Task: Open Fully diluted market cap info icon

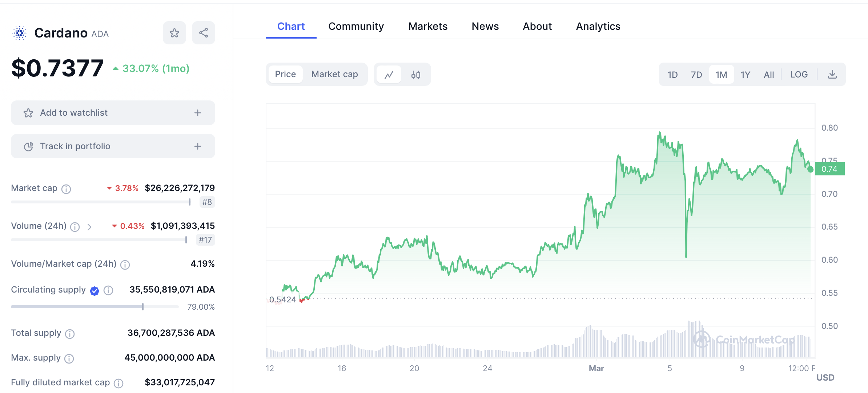Action: [118, 383]
